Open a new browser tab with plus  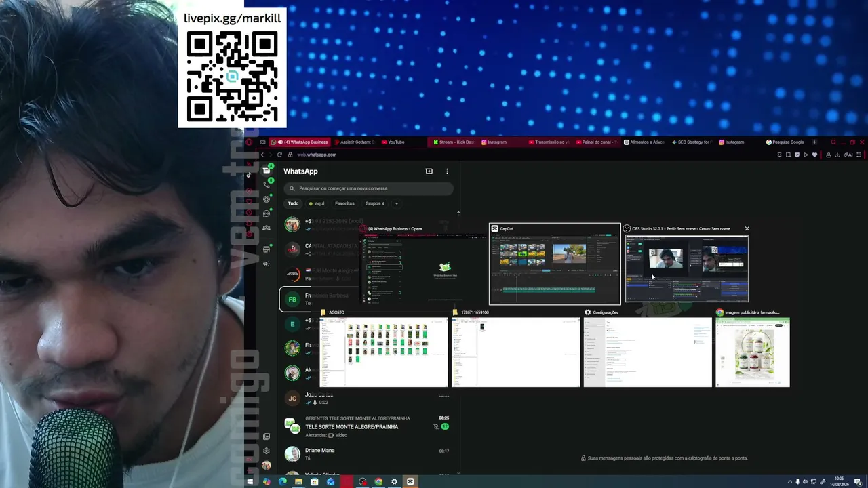814,142
